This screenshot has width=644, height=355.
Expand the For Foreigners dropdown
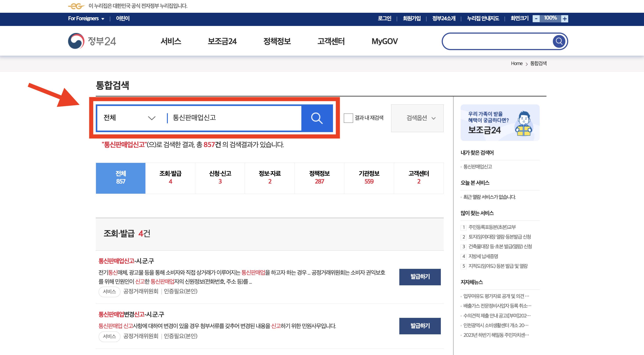(x=86, y=18)
